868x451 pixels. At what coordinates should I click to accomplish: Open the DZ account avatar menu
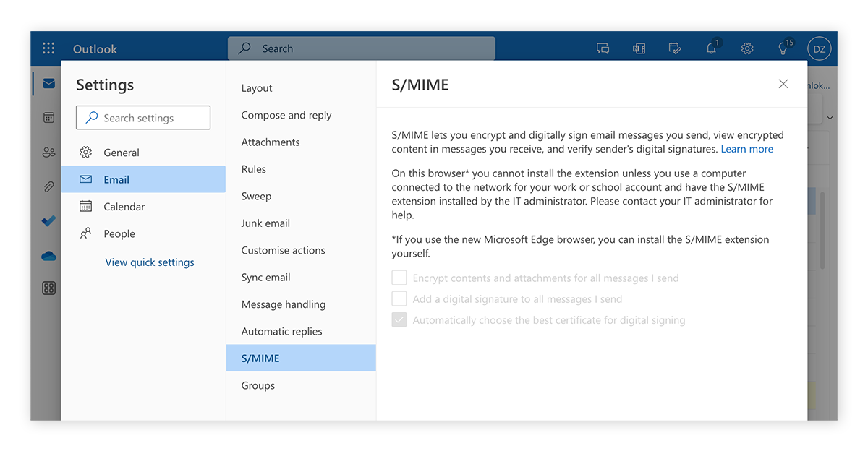point(820,48)
